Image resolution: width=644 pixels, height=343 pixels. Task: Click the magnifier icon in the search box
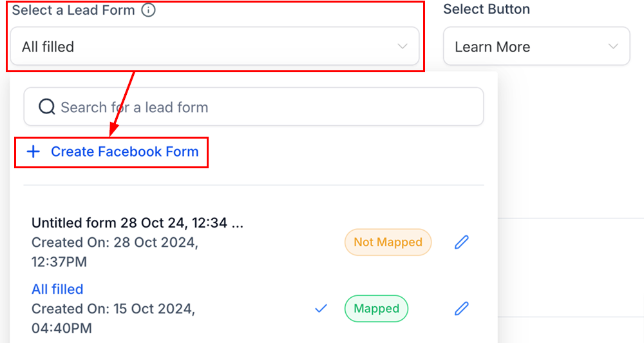(47, 107)
